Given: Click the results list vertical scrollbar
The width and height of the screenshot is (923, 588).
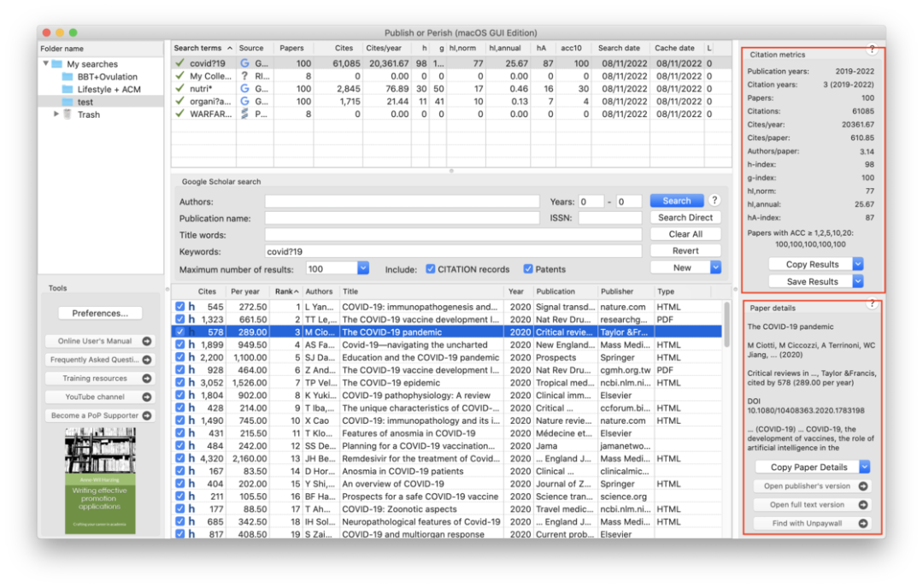Looking at the screenshot, I should pyautogui.click(x=727, y=326).
